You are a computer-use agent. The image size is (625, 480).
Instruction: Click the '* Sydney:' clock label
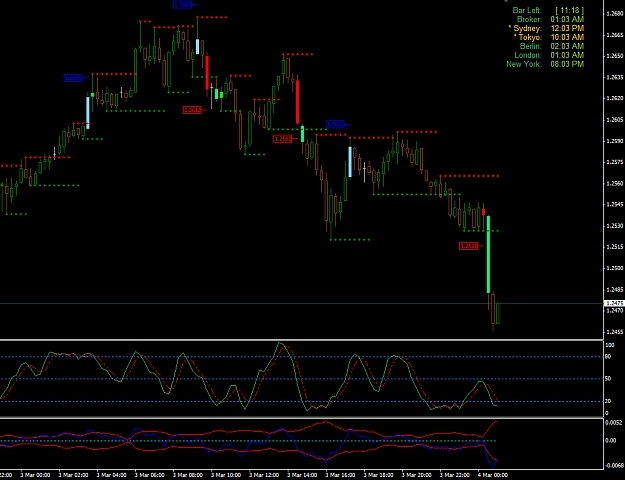525,28
